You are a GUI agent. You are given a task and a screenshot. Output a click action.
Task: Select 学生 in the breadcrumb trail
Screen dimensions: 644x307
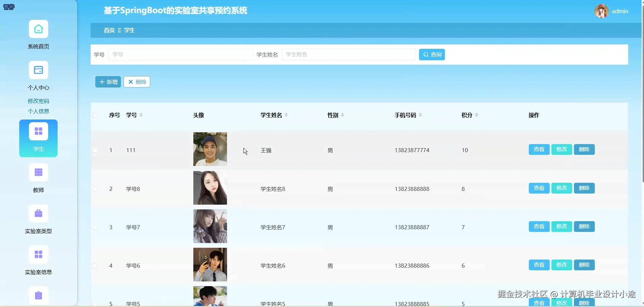pyautogui.click(x=129, y=30)
